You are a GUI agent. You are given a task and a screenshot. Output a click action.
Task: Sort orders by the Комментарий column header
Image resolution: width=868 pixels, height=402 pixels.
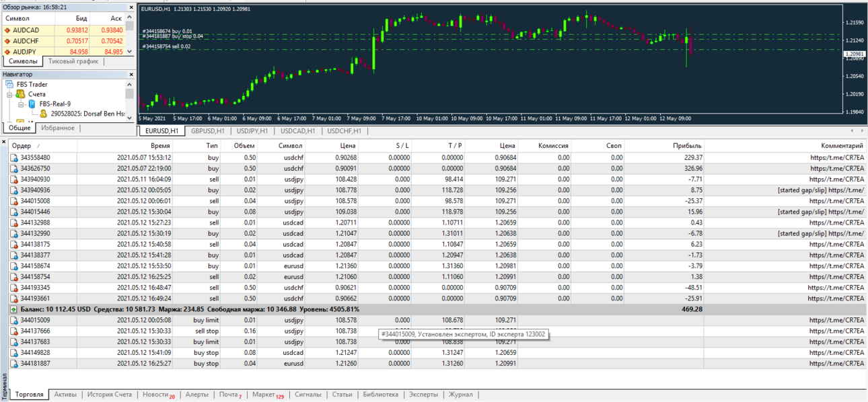click(x=785, y=146)
